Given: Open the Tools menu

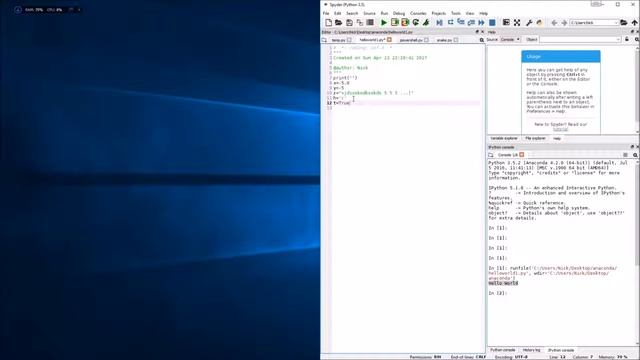Looking at the screenshot, I should pos(456,13).
